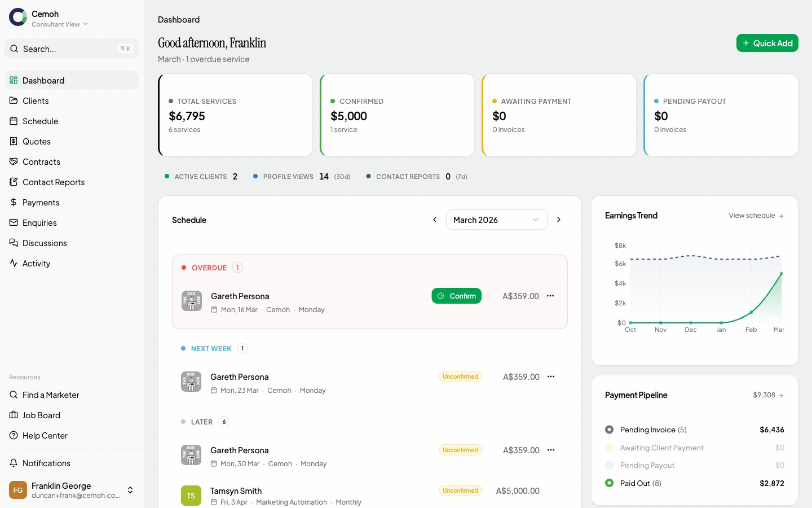This screenshot has width=812, height=508.
Task: Expand the Franklin George account menu
Action: (130, 491)
